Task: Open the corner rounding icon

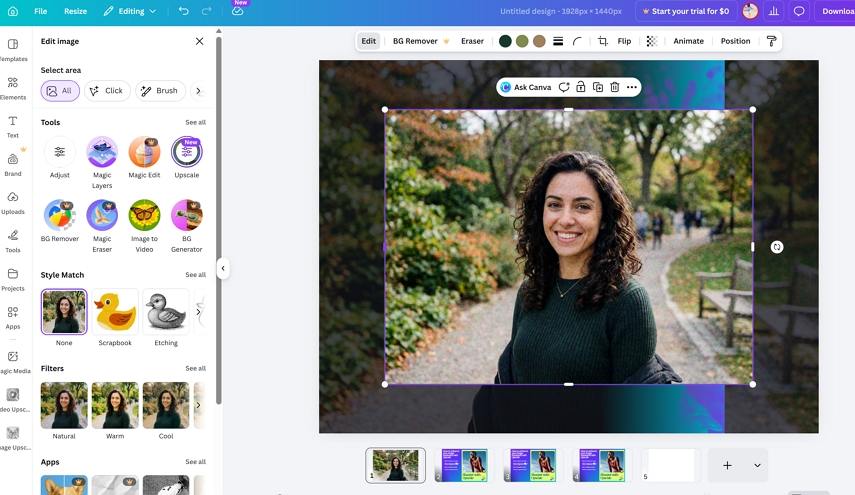Action: click(577, 41)
